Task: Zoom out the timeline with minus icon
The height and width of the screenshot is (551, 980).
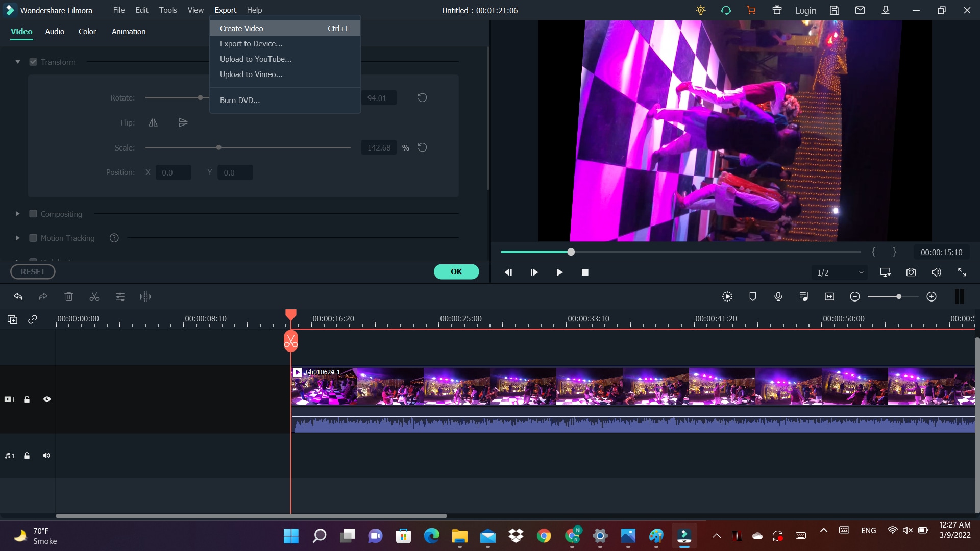Action: click(x=855, y=296)
